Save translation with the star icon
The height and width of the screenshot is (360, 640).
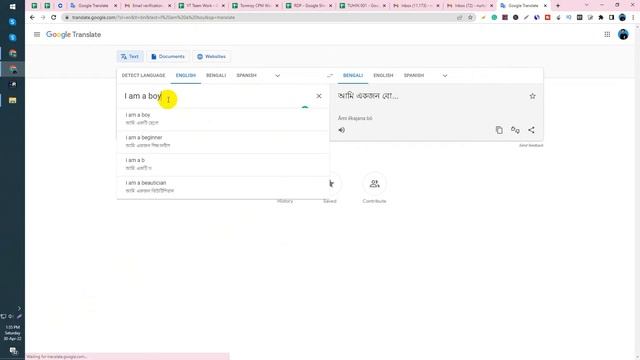(x=532, y=96)
